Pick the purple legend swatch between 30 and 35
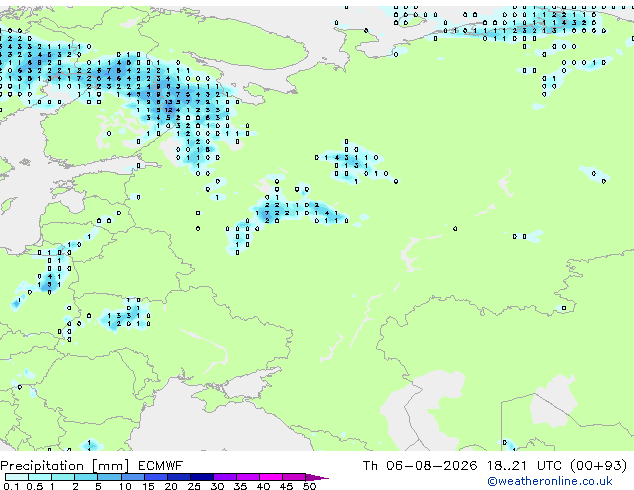 point(225,477)
